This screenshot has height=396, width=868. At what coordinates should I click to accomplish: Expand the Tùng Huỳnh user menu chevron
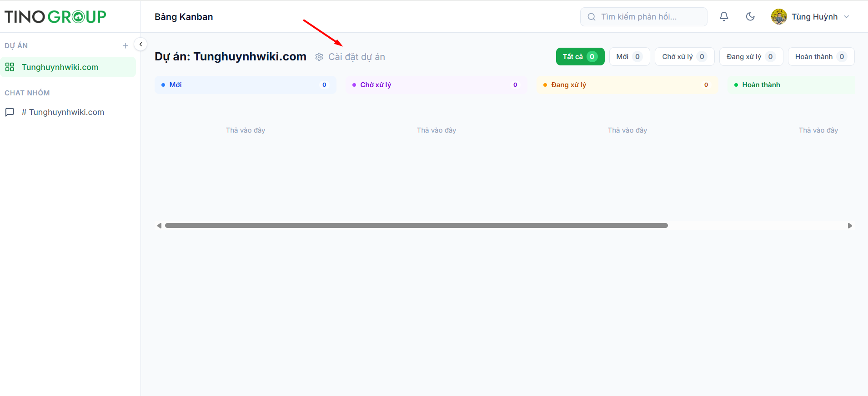pos(847,17)
